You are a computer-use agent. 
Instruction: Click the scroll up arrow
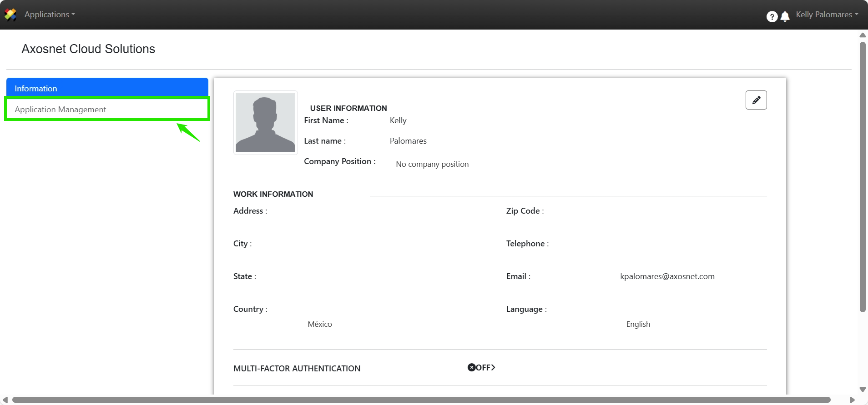click(x=862, y=35)
